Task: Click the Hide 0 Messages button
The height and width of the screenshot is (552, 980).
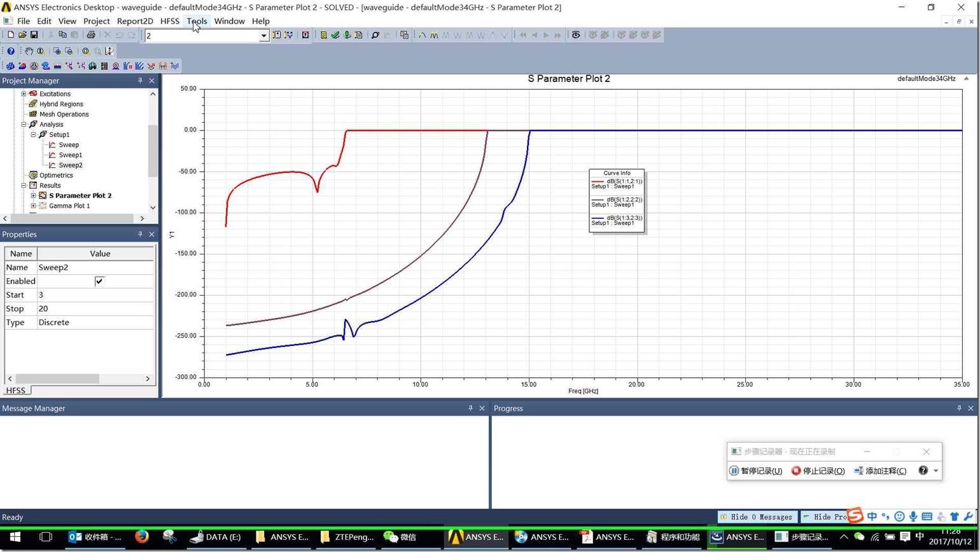Action: click(x=757, y=517)
